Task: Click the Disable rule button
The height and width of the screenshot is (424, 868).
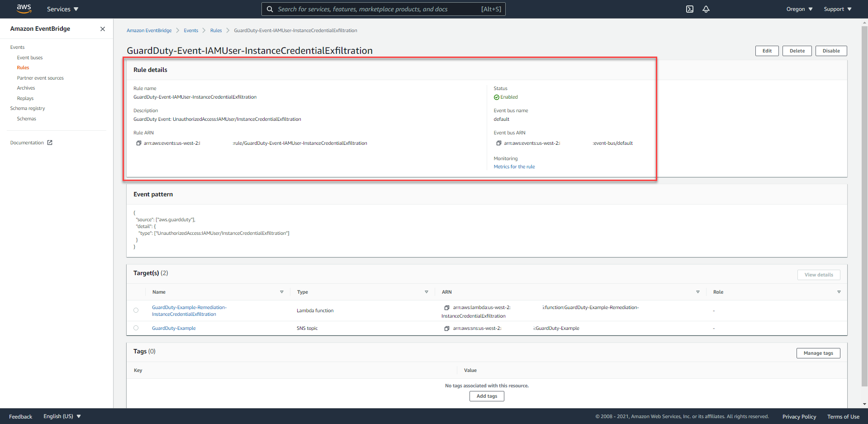Action: 831,51
